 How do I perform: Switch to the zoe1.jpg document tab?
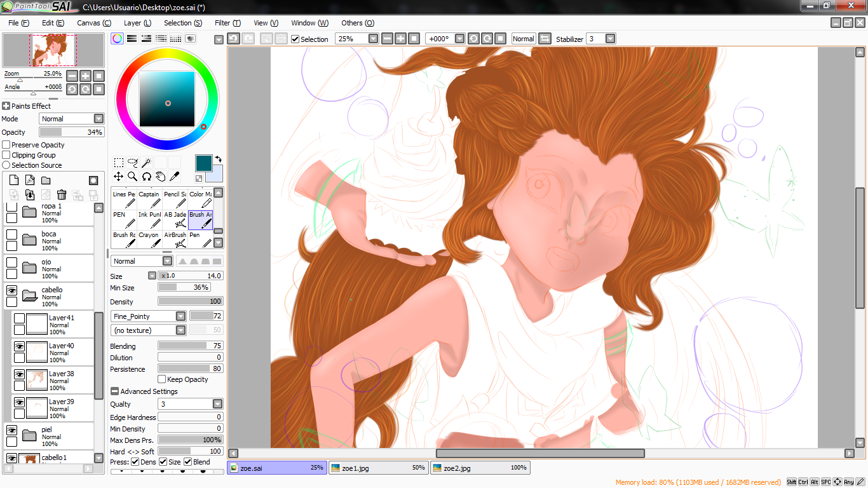point(378,468)
